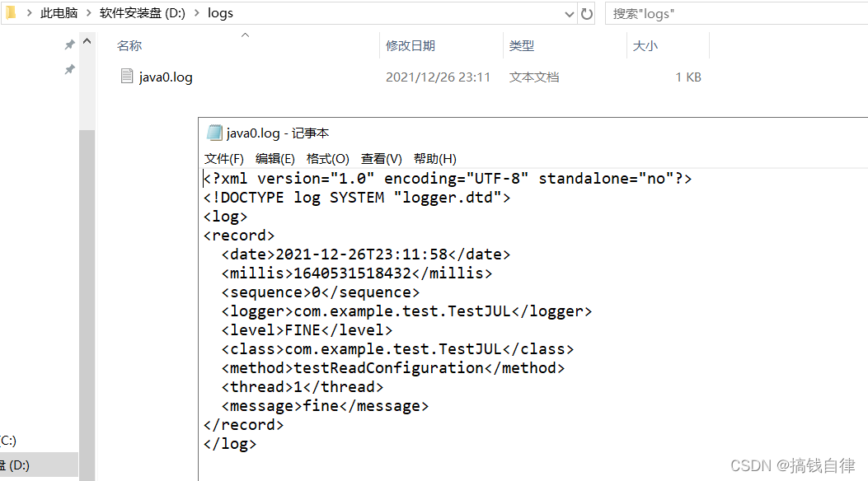Click the 1 KB size cell

click(688, 77)
